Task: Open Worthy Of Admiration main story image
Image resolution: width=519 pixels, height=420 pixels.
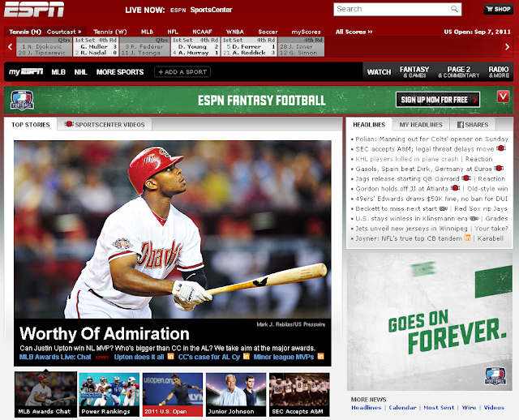Action: point(173,229)
